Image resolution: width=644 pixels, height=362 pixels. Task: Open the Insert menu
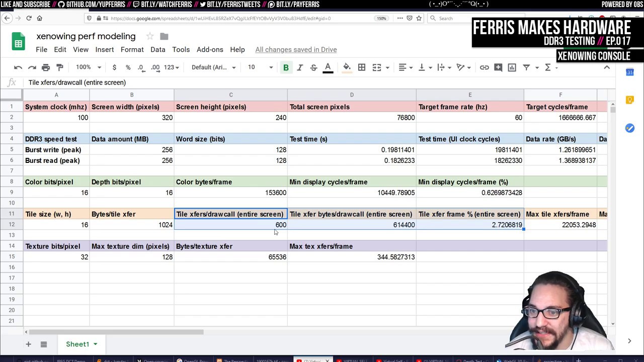[x=105, y=49]
